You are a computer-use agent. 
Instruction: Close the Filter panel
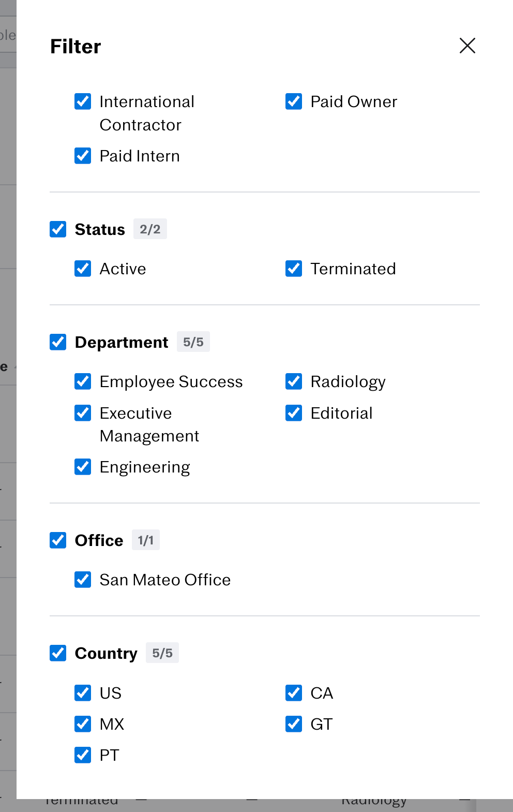[x=467, y=46]
